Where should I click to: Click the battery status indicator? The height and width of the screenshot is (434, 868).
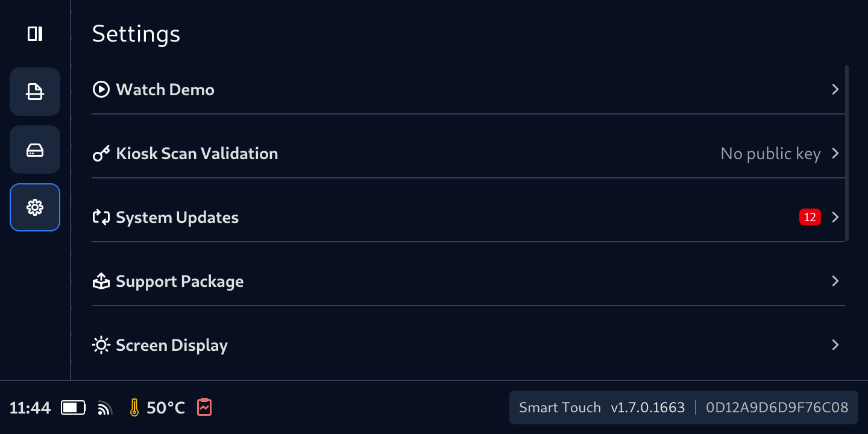pos(73,408)
